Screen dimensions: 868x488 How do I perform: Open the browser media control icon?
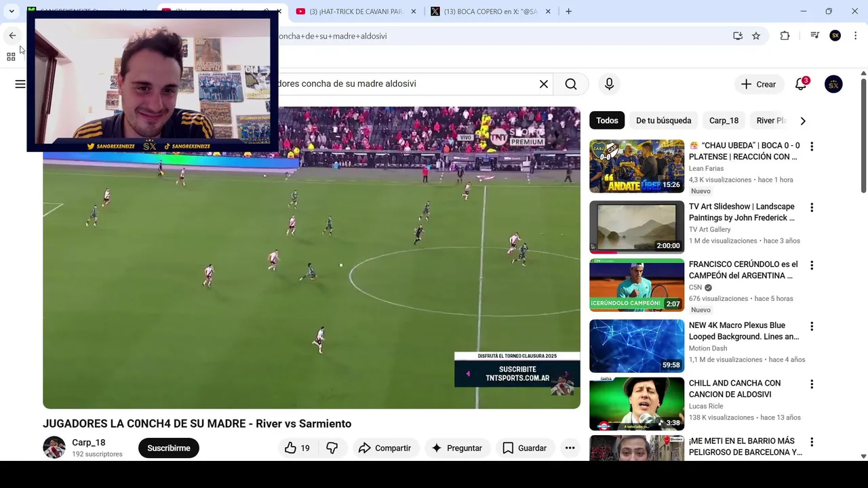815,36
